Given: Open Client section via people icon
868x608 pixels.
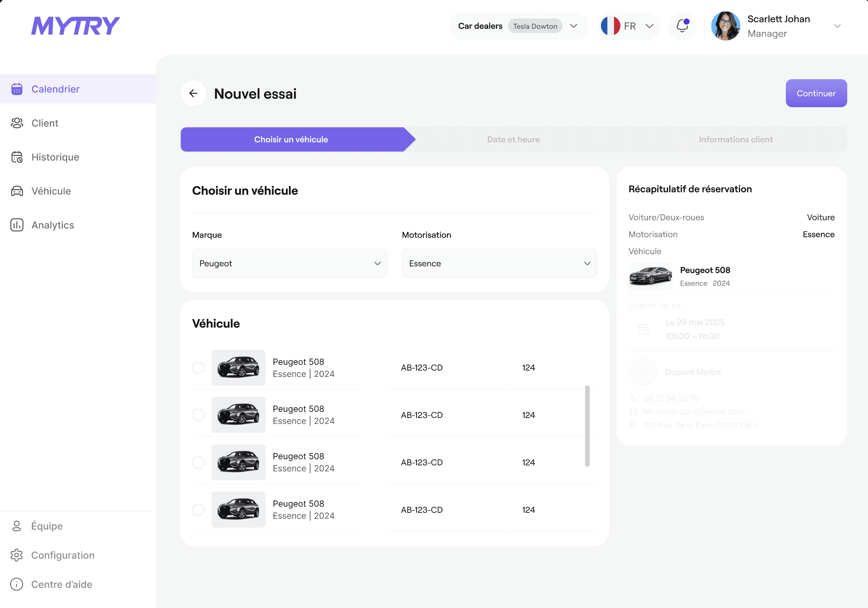Looking at the screenshot, I should coord(17,123).
